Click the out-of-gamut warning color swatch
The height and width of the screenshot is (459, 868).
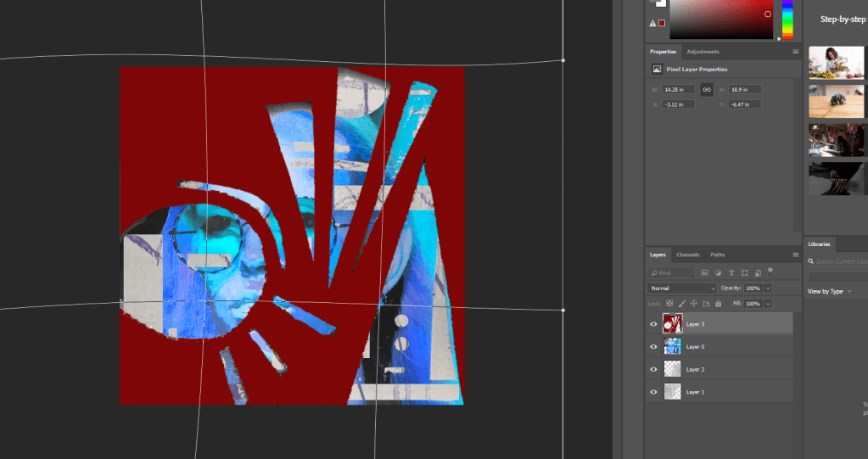click(x=662, y=23)
